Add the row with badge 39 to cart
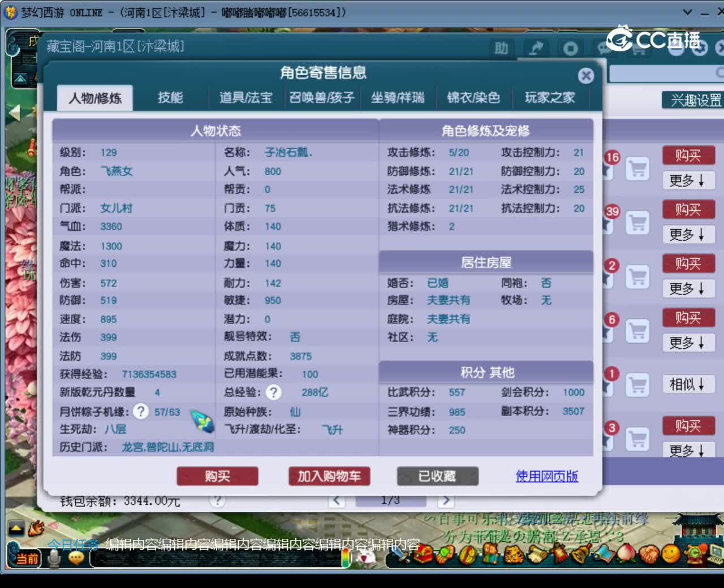Screen dimensions: 724x588 (637, 223)
